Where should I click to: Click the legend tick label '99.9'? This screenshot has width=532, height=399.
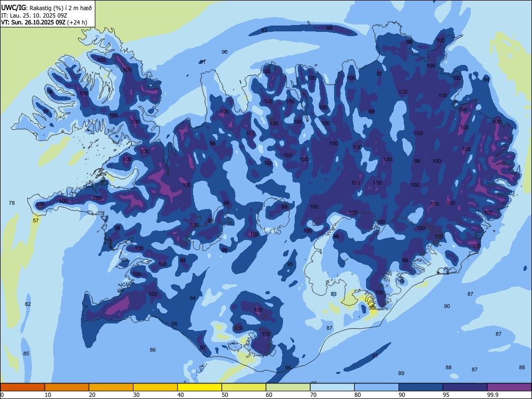(493, 395)
